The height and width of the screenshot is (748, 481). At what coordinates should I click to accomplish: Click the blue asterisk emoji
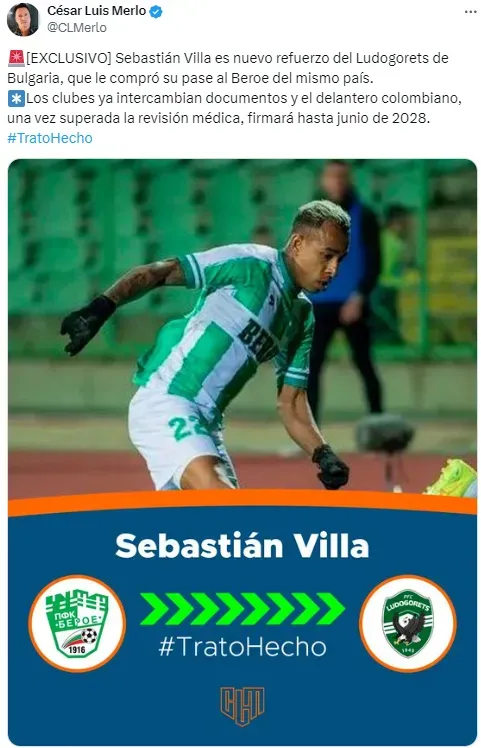(x=16, y=98)
